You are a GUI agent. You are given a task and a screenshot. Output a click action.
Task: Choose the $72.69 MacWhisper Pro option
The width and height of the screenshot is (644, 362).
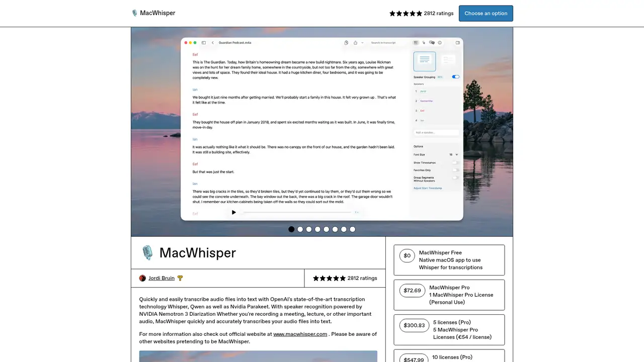[x=449, y=295]
